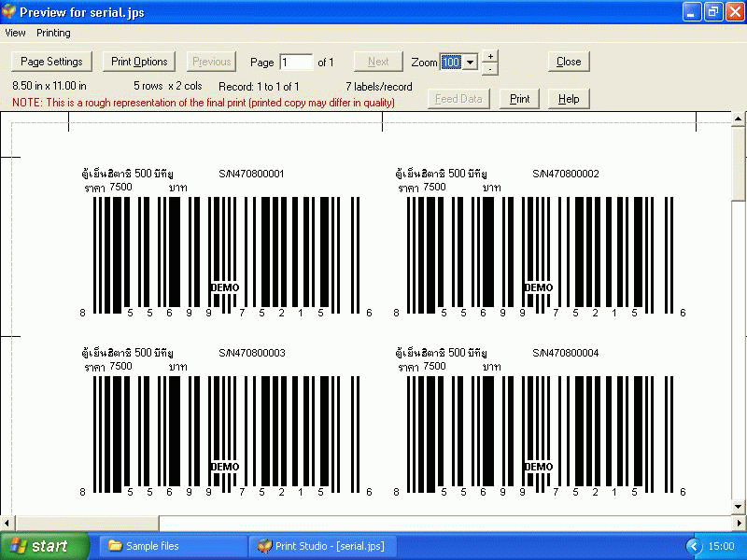
Task: Click the Next page button
Action: [378, 62]
